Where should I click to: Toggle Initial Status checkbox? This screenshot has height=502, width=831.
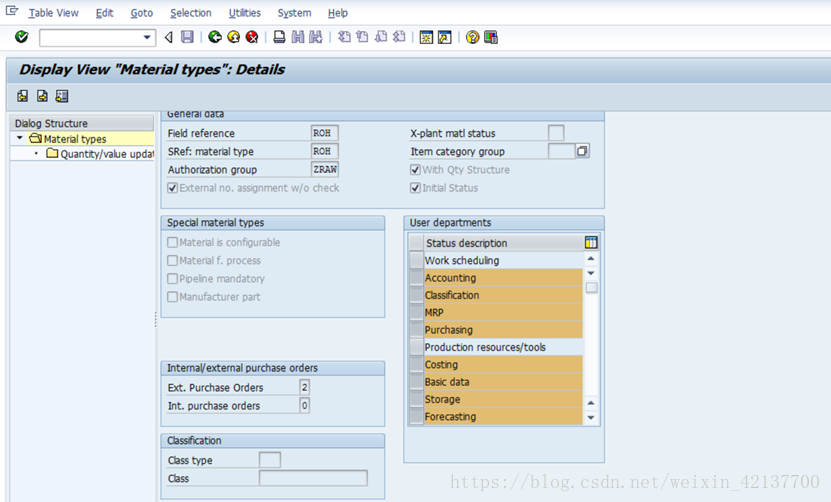tap(416, 188)
